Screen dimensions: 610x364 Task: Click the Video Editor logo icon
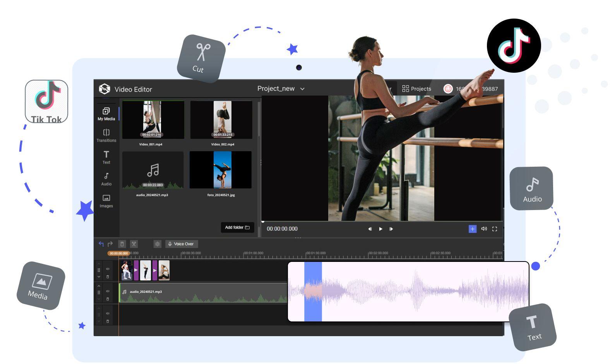point(104,89)
